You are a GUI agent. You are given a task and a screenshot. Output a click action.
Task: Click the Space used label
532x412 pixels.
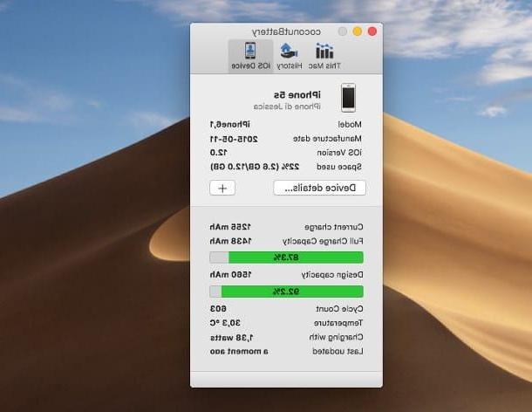[339, 167]
